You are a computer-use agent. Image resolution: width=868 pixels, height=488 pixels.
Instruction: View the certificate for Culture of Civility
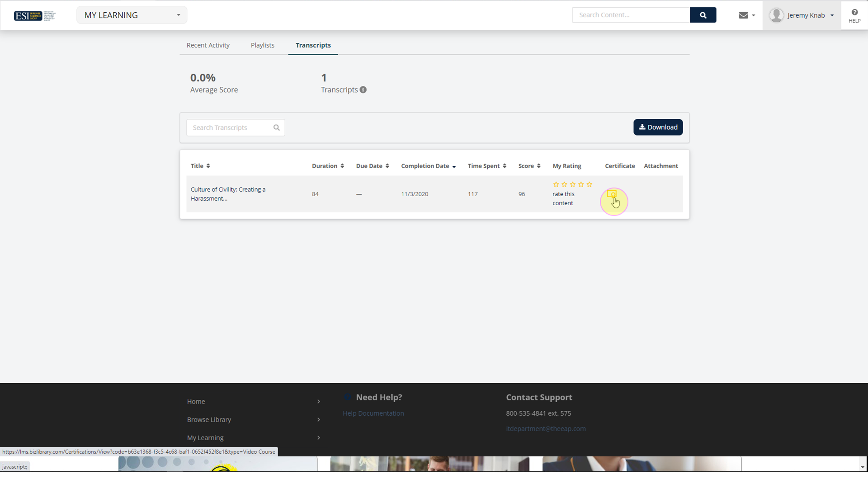click(x=613, y=195)
